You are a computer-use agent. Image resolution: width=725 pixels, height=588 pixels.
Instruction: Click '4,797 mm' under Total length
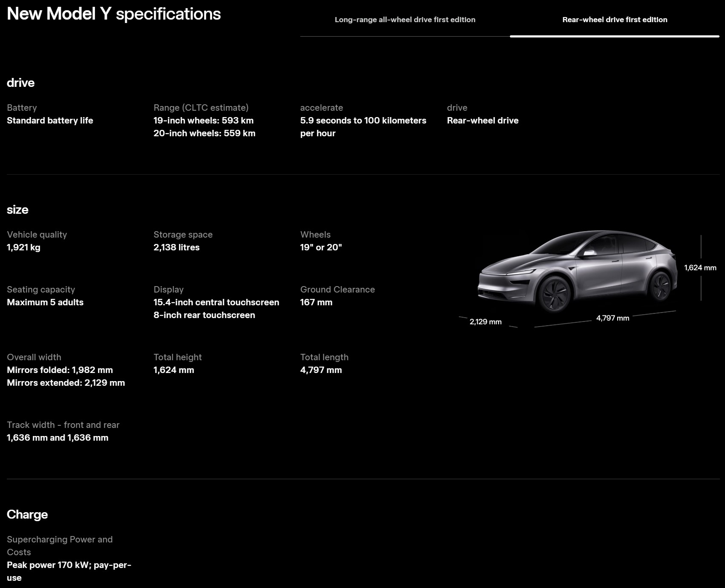point(321,370)
